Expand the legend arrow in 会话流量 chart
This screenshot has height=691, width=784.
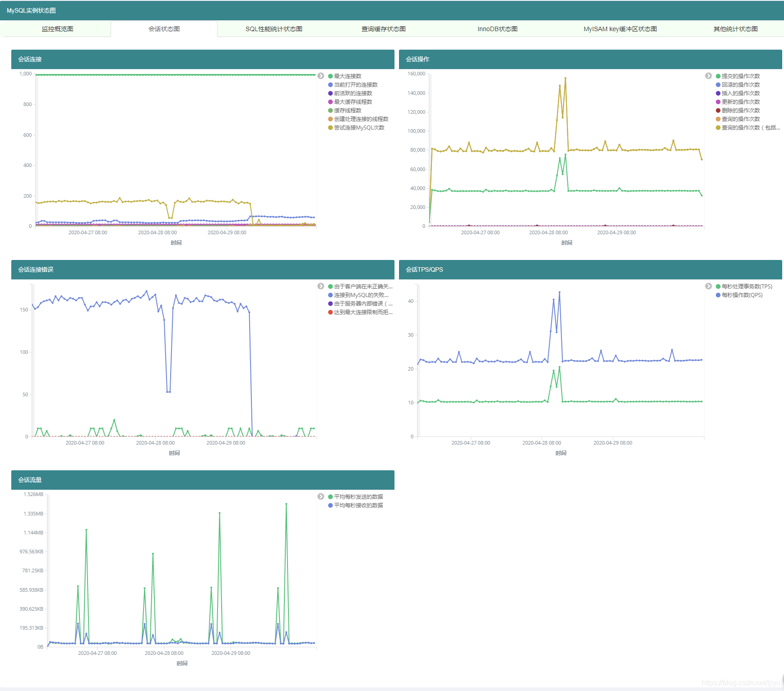click(x=321, y=496)
